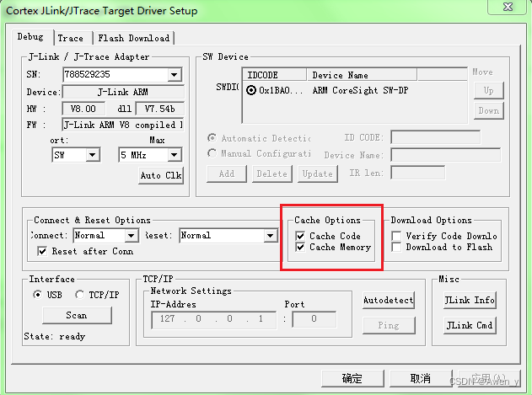Open JLink Cmd
532x395 pixels.
[470, 325]
